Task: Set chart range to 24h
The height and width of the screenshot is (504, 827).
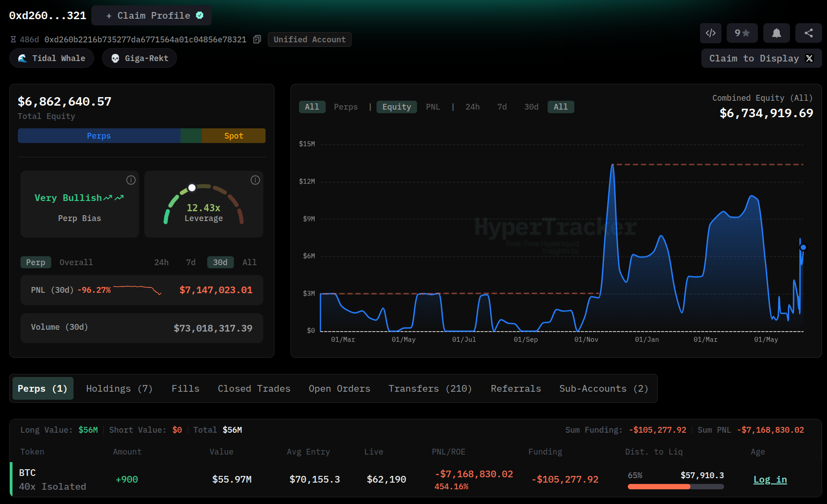Action: (472, 107)
